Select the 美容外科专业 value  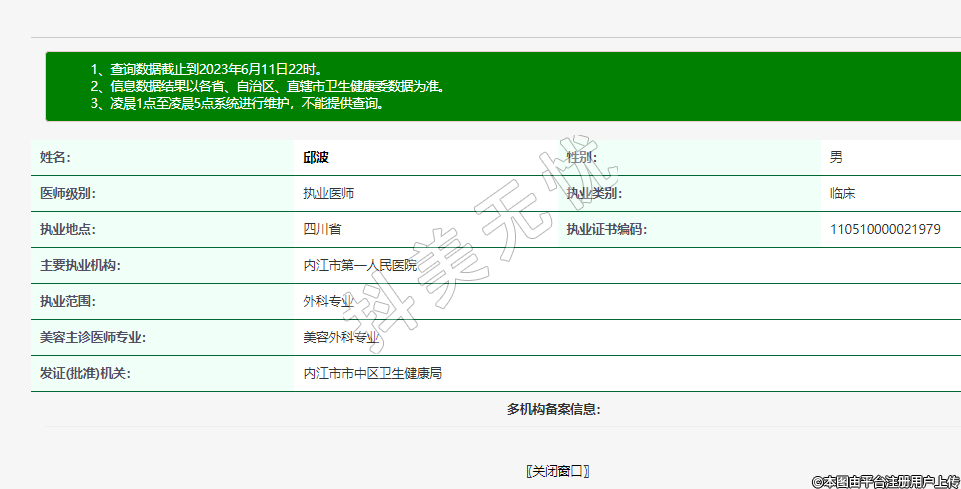coord(341,338)
